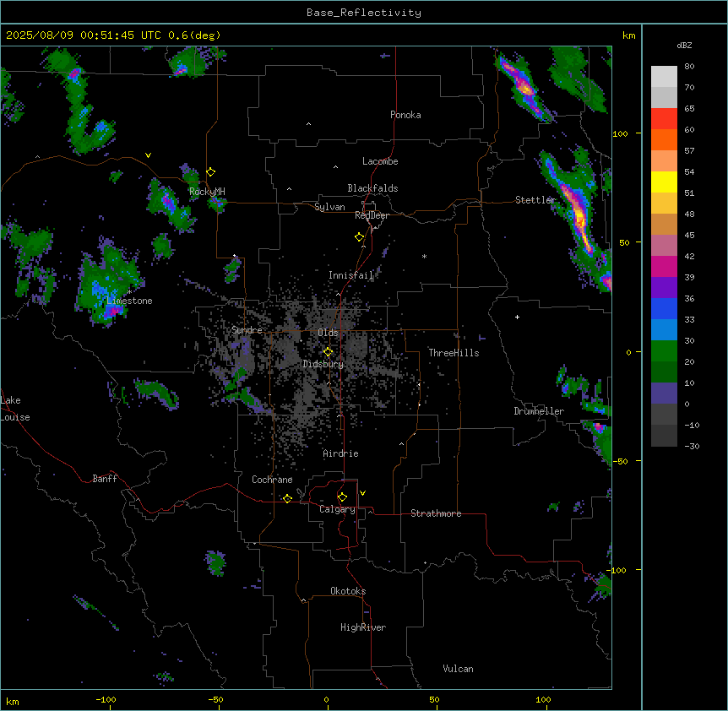Image resolution: width=728 pixels, height=711 pixels.
Task: Click the Airdrie city label
Action: pos(341,453)
